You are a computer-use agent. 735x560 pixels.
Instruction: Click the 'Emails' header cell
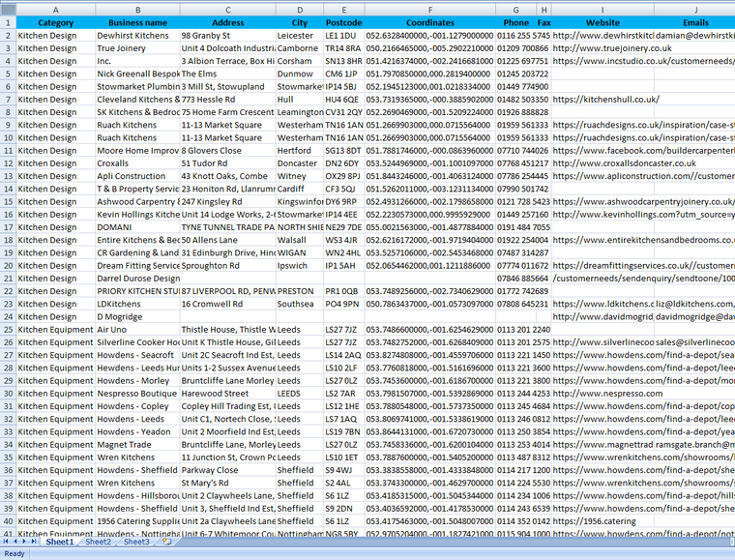694,22
